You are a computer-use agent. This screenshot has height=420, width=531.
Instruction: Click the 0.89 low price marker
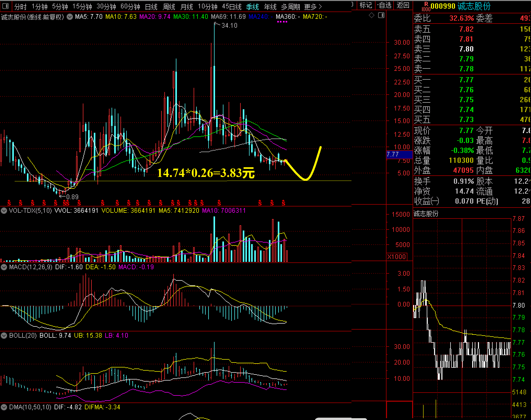[x=72, y=197]
